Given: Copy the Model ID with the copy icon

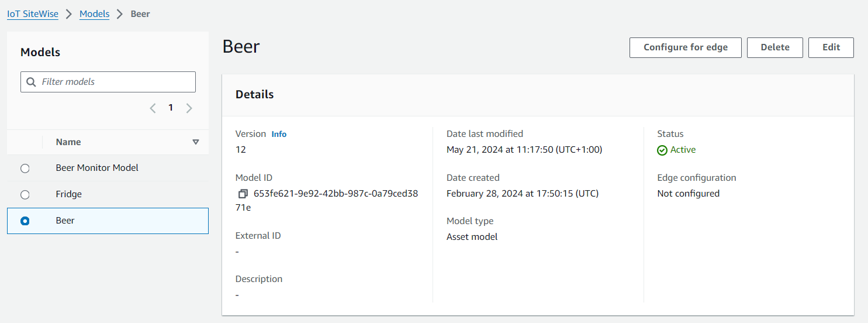Looking at the screenshot, I should coord(243,194).
